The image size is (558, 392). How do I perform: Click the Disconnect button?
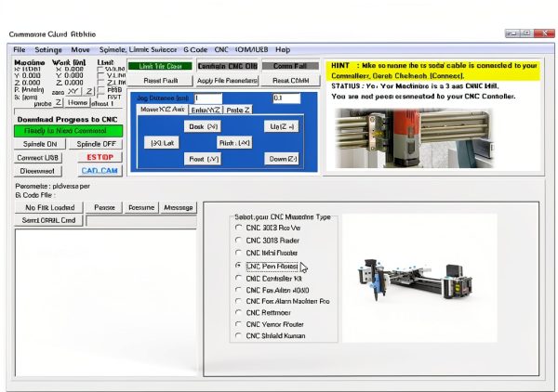[38, 171]
